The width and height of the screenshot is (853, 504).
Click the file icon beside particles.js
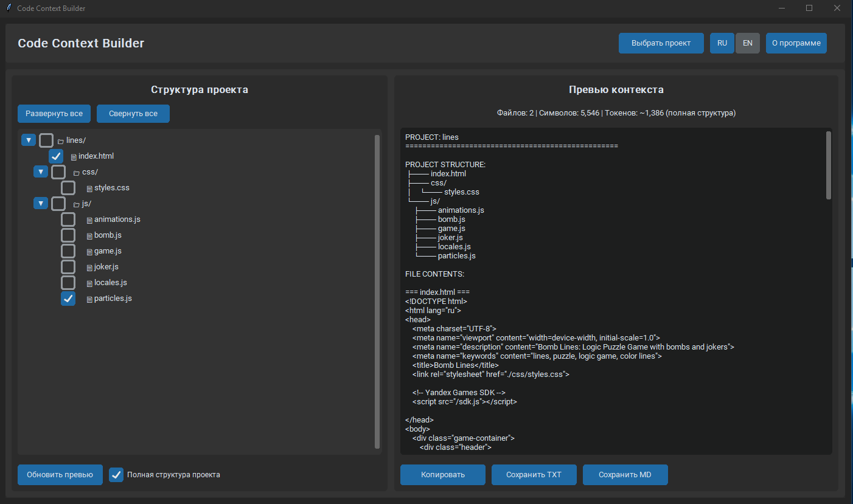(89, 299)
